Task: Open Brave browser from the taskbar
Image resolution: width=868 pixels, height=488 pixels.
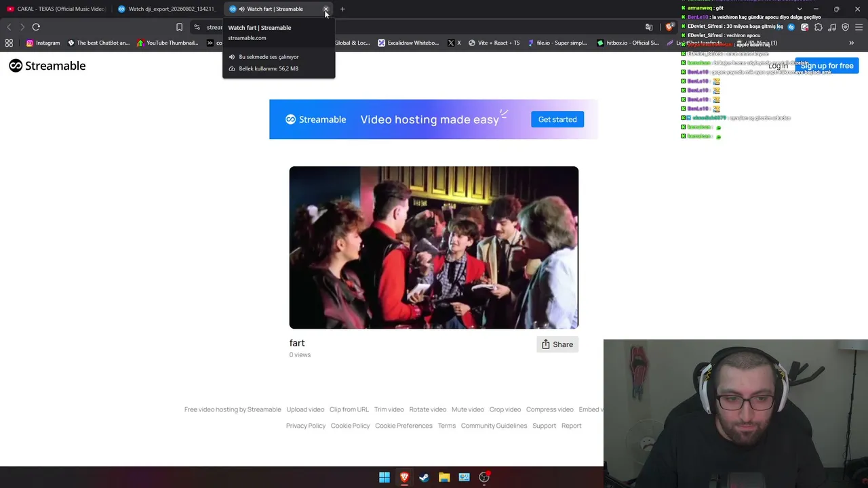Action: click(404, 477)
